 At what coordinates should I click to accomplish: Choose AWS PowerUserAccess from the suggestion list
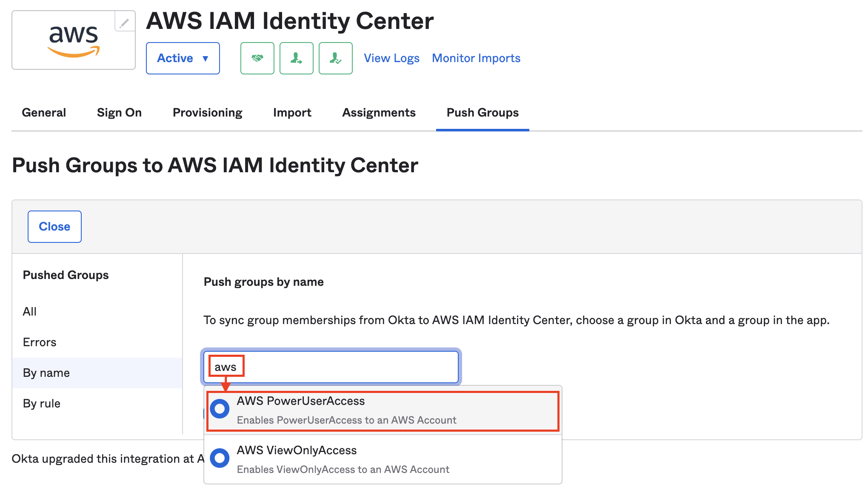click(383, 411)
